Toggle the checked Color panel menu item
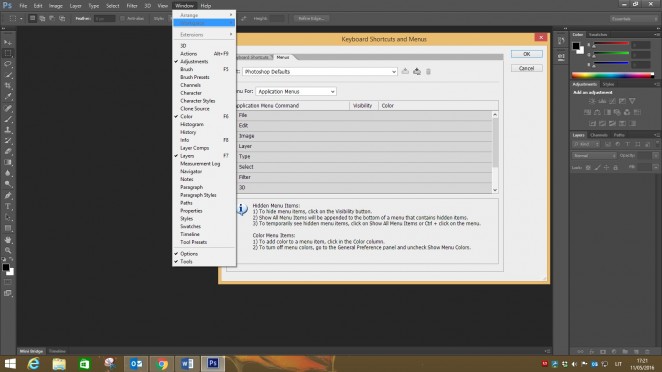 click(x=204, y=117)
